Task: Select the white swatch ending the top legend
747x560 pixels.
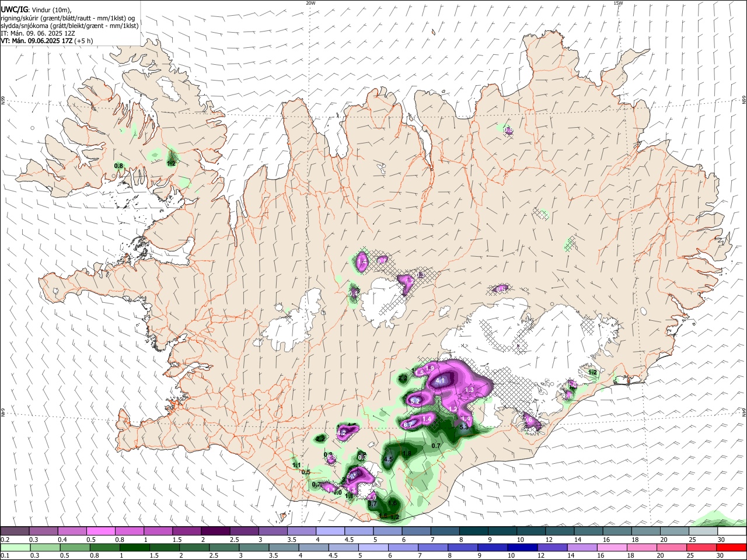Action: pos(732,531)
